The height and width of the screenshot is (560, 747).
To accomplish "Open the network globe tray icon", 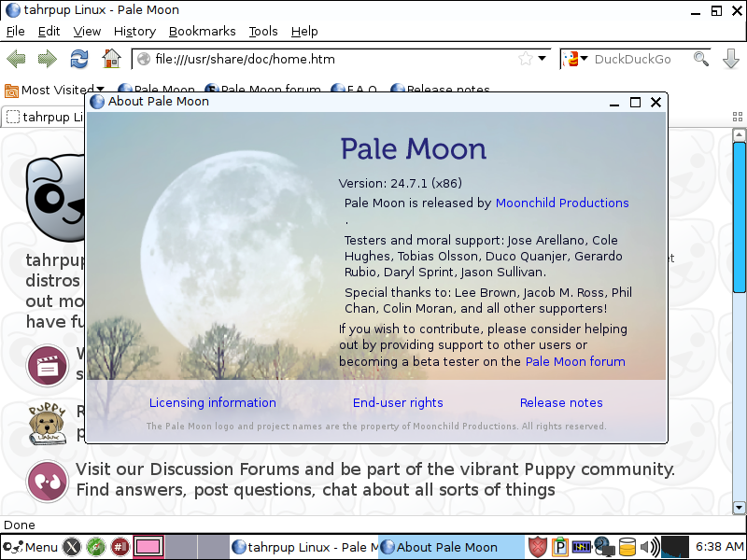I will click(x=603, y=547).
